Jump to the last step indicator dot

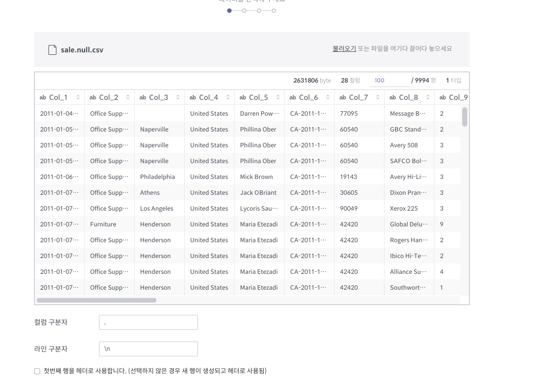(x=274, y=10)
